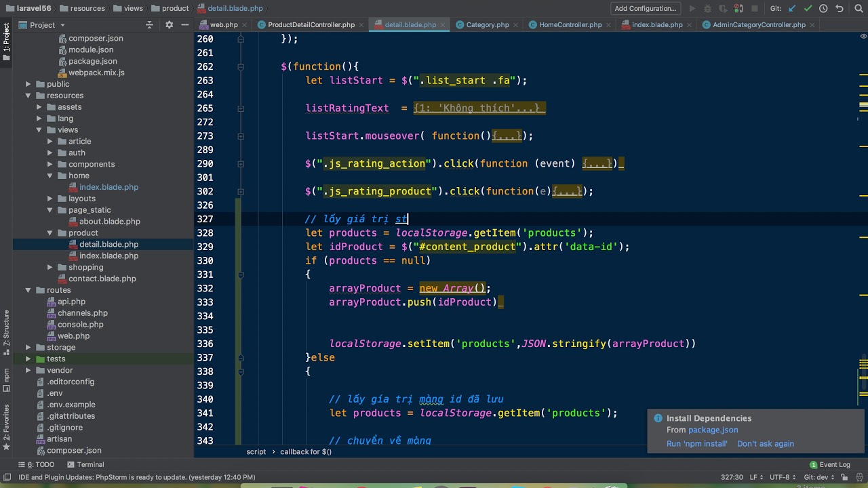868x488 pixels.
Task: Expand the public folder in project tree
Action: [x=28, y=84]
